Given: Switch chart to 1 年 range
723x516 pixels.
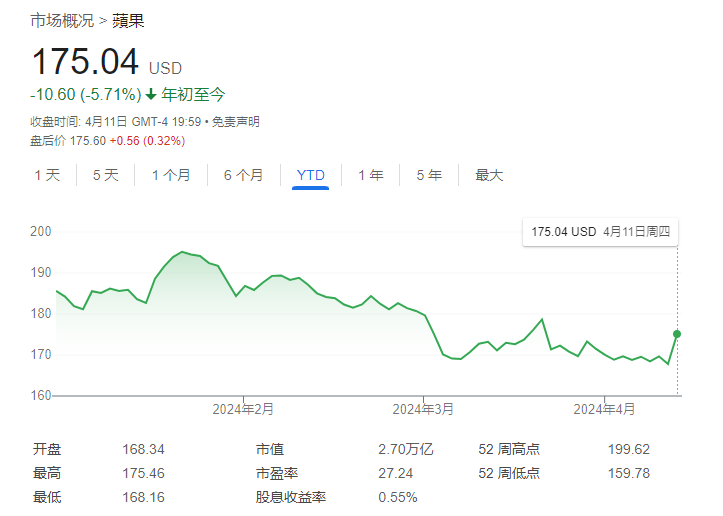Looking at the screenshot, I should (x=370, y=175).
